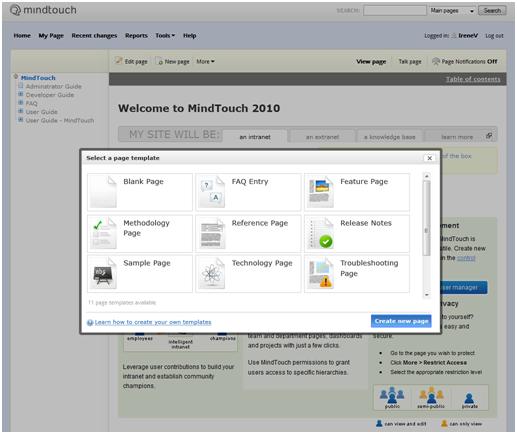Click the help icon beside template link
This screenshot has height=434, width=517.
(x=90, y=323)
